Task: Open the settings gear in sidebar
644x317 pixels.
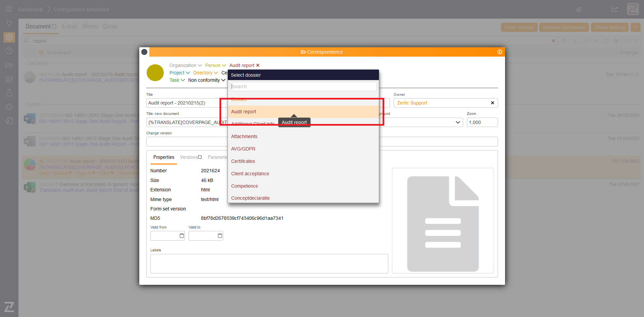Action: 9,37
